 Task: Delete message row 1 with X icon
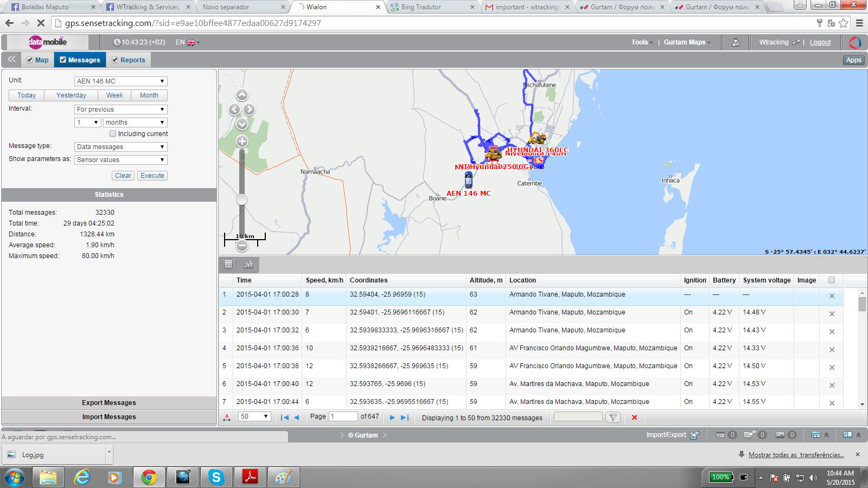click(832, 296)
